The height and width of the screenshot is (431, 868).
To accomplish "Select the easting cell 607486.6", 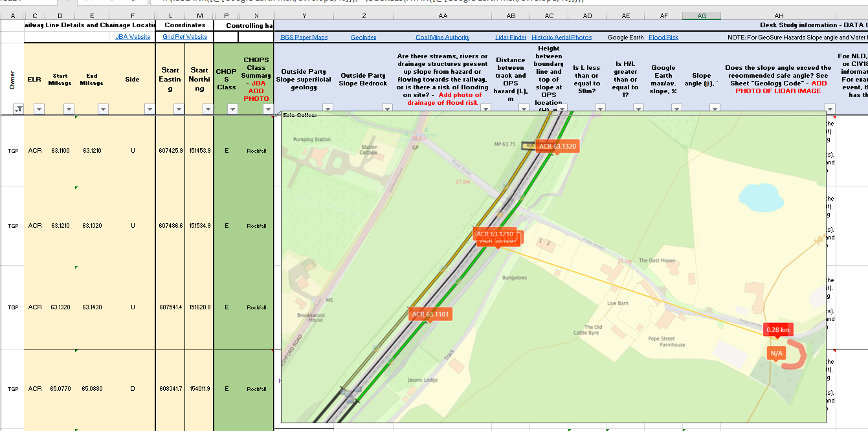I will 170,226.
